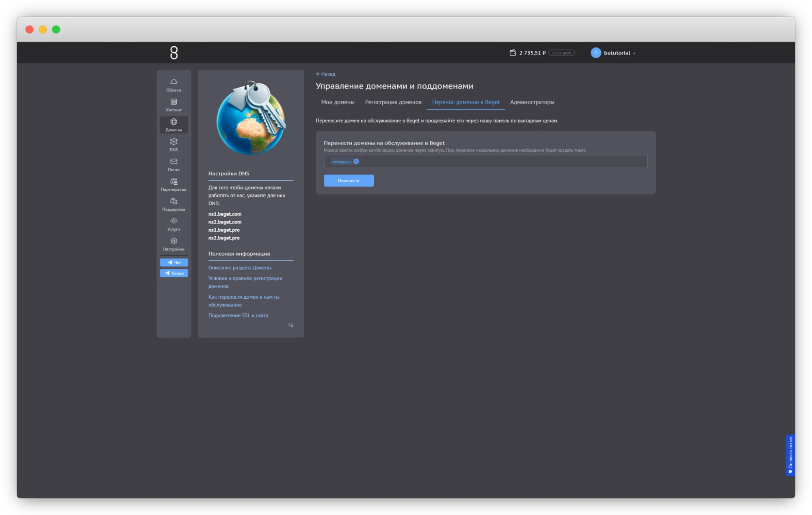Switch to the Регистрация доменов tab

(x=393, y=102)
